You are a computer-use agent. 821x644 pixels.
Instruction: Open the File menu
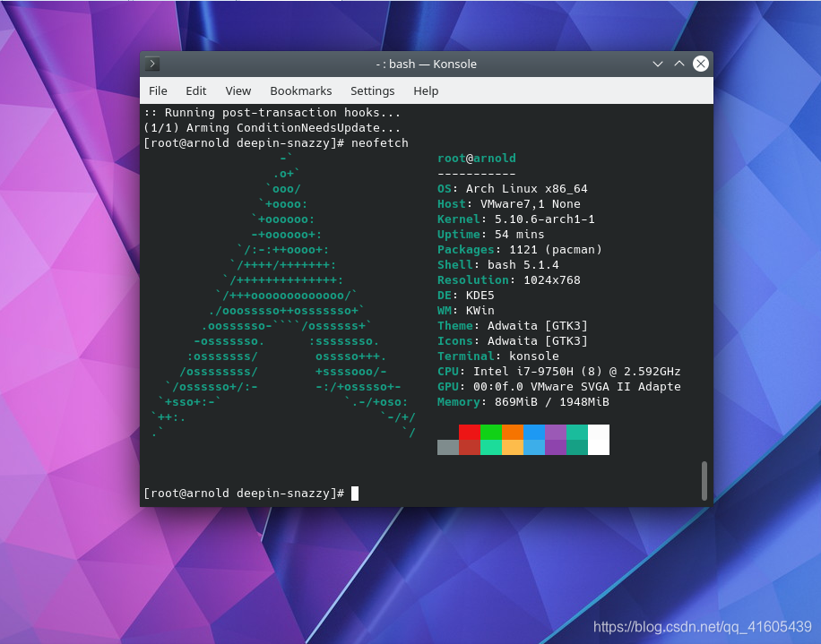point(158,91)
